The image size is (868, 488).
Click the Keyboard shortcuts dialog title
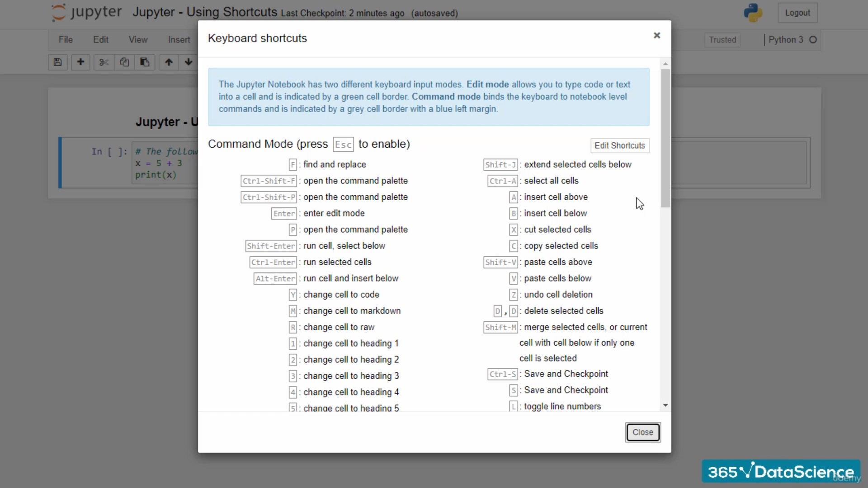pos(257,38)
